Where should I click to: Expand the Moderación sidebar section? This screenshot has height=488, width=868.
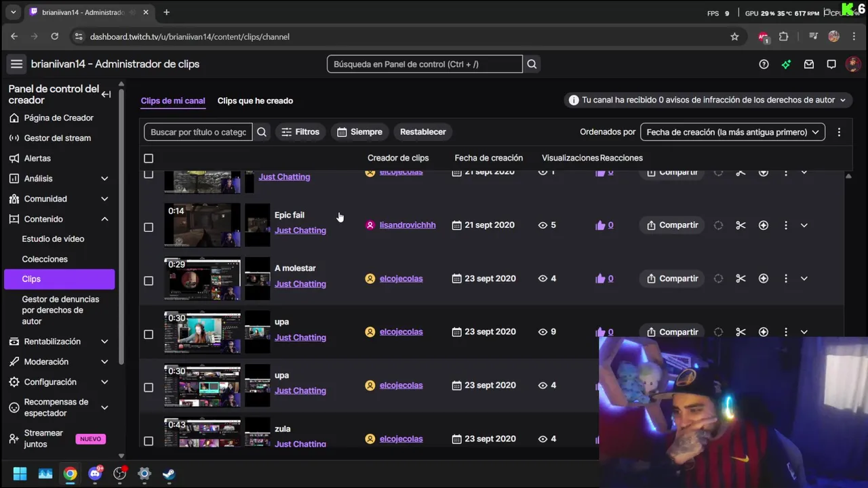click(x=104, y=362)
